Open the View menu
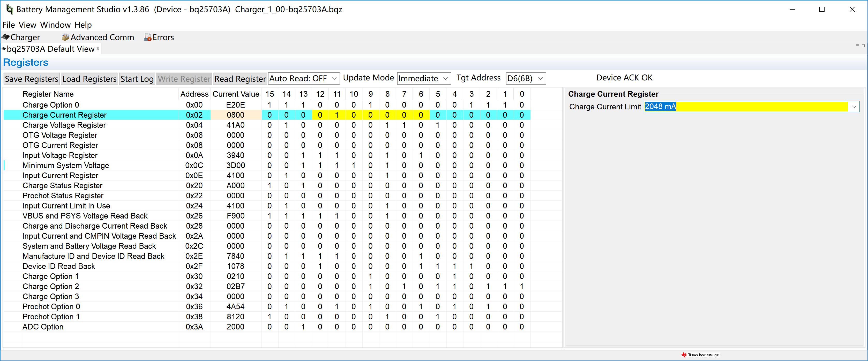This screenshot has width=868, height=361. (x=27, y=25)
